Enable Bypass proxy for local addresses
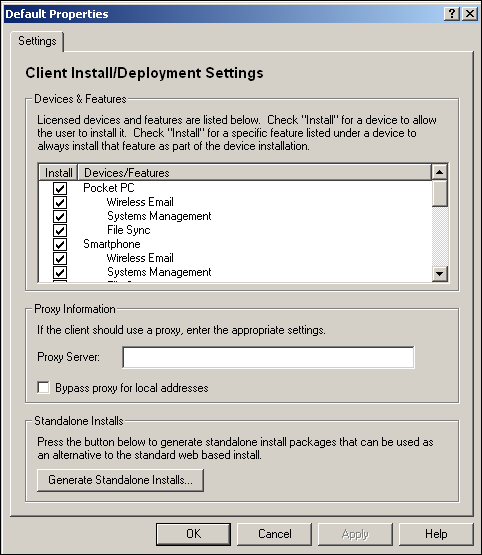 (44, 387)
